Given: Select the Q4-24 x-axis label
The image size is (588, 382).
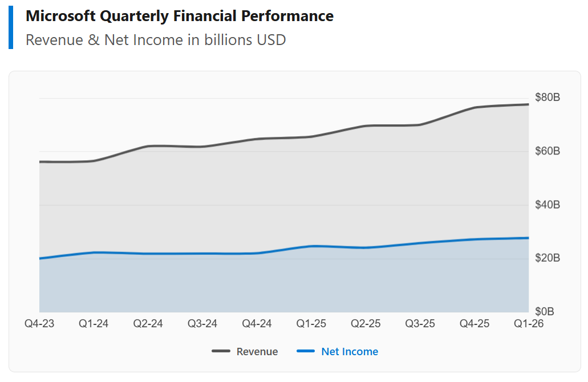Looking at the screenshot, I should (257, 324).
